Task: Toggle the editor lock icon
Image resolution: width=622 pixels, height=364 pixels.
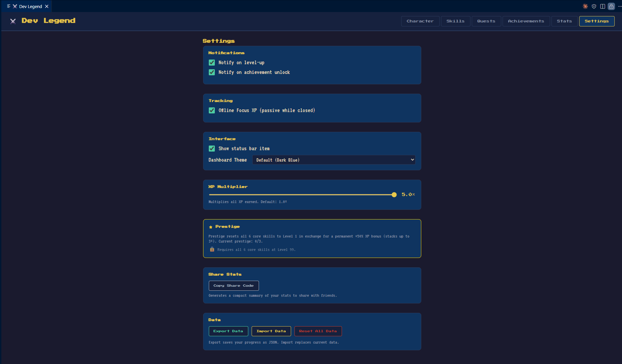Action: (611, 6)
